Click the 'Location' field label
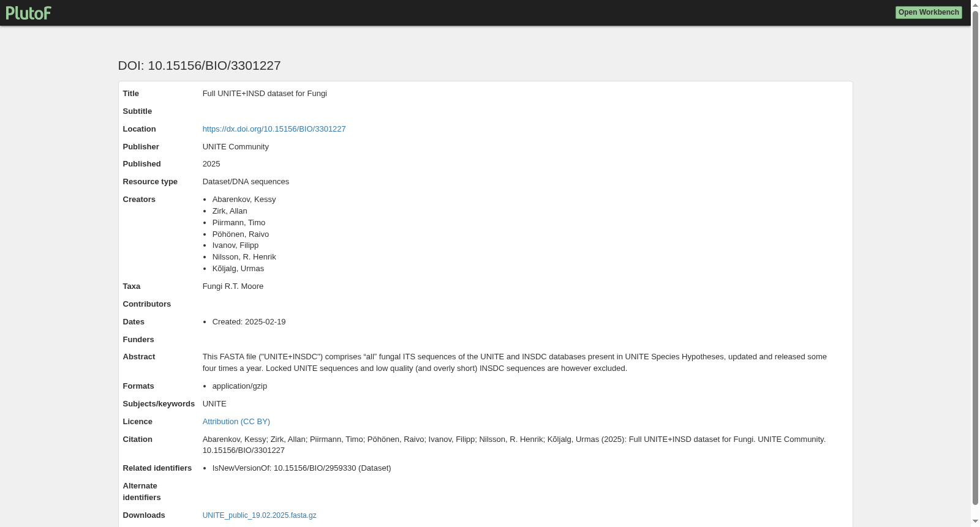Viewport: 980px width, 527px height. (x=140, y=129)
